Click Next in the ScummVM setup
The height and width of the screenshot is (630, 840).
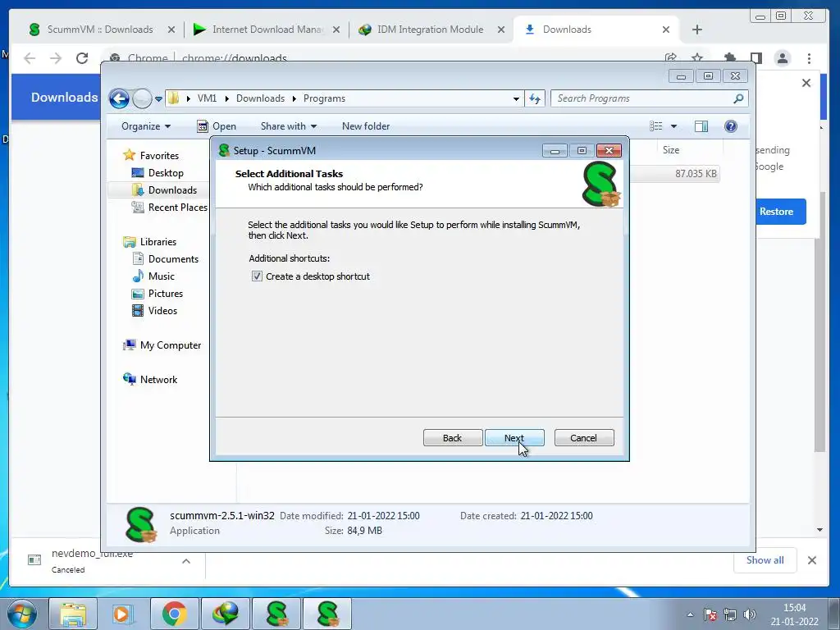tap(514, 438)
